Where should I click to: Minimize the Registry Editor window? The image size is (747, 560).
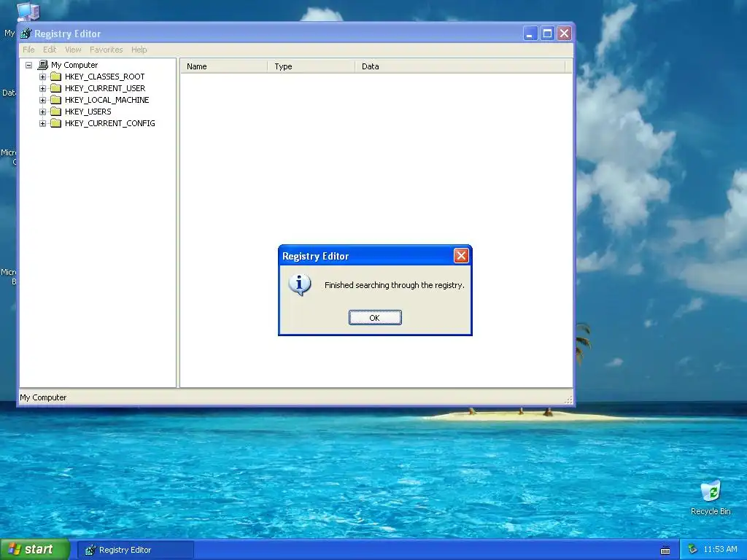point(530,34)
